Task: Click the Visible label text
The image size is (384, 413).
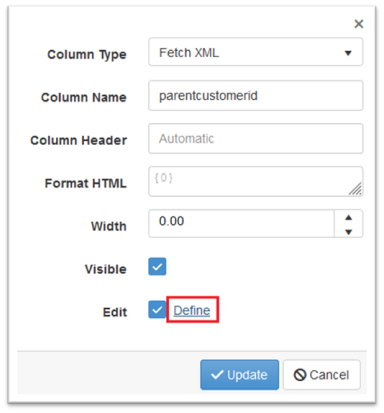Action: [x=106, y=269]
